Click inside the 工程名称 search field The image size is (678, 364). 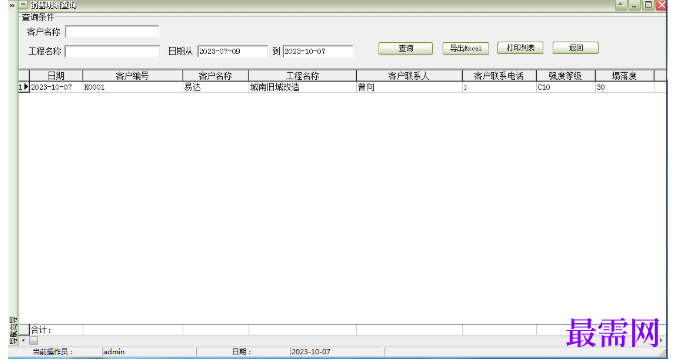112,51
